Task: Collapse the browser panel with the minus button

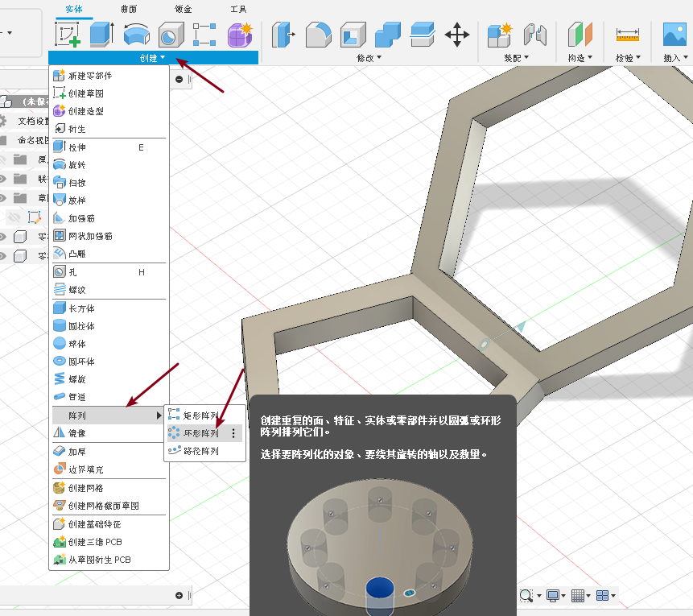Action: [x=179, y=79]
